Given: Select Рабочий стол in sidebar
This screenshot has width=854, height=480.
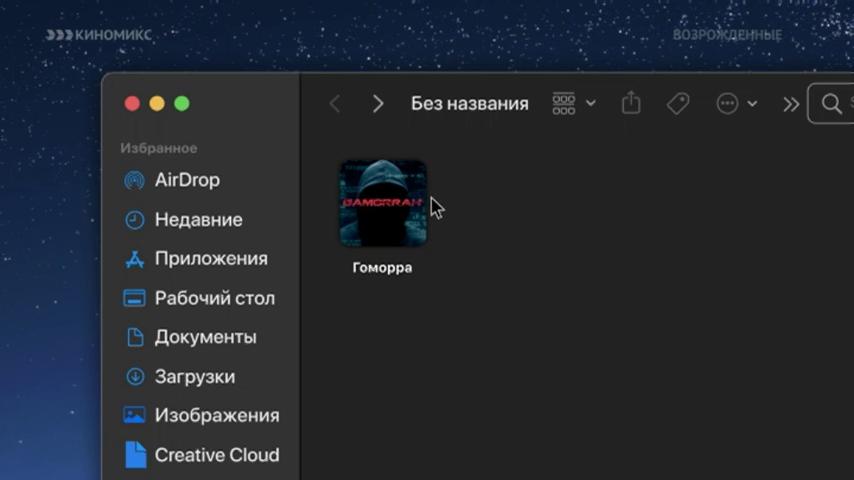Looking at the screenshot, I should (x=199, y=298).
